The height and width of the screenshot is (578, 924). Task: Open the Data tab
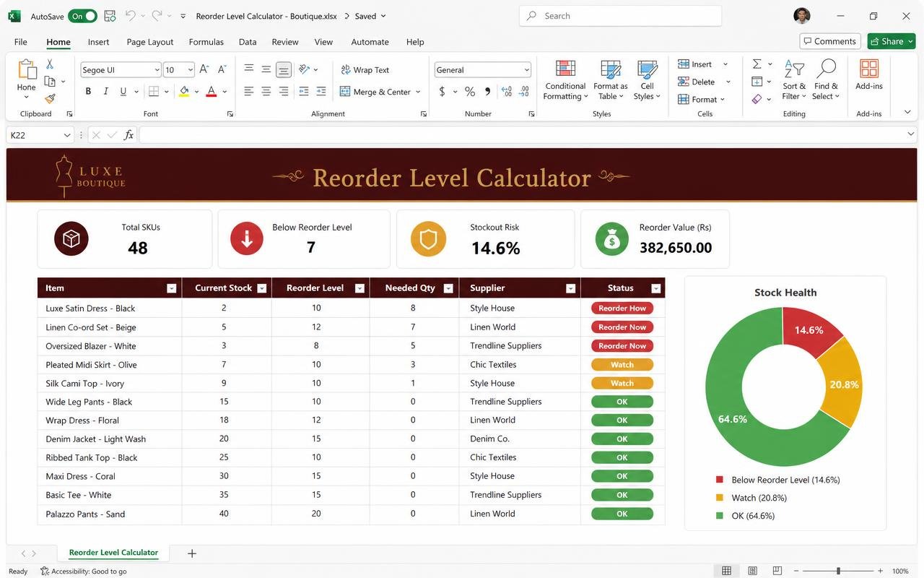click(248, 42)
